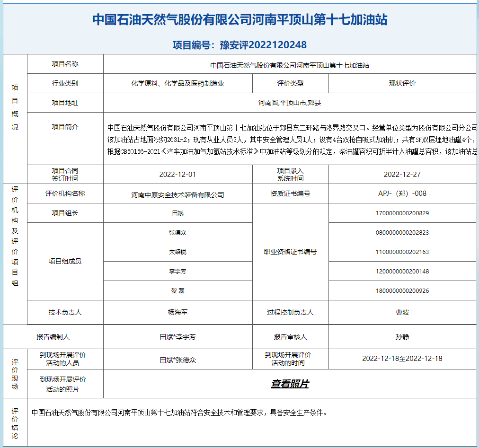Click certificate number 0800000000202823
This screenshot has width=479, height=448.
pyautogui.click(x=402, y=232)
